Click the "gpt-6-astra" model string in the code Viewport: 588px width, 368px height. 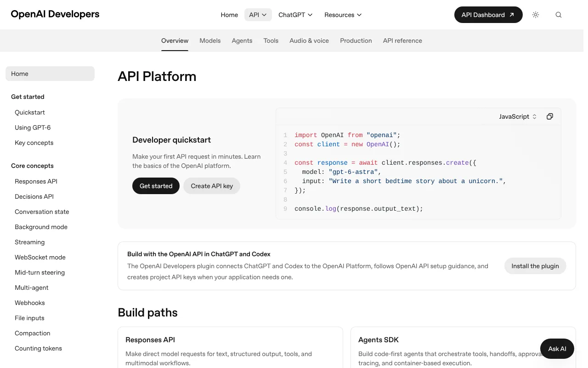[353, 172]
